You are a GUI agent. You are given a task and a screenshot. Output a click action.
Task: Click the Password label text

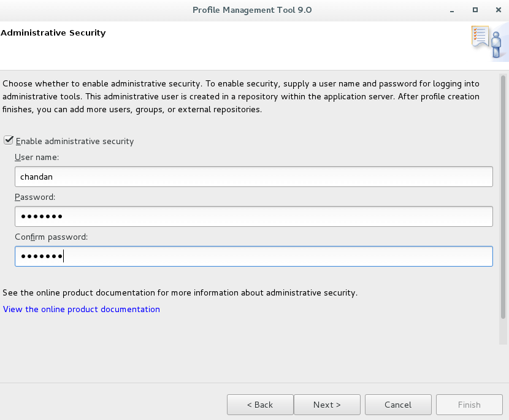[35, 197]
